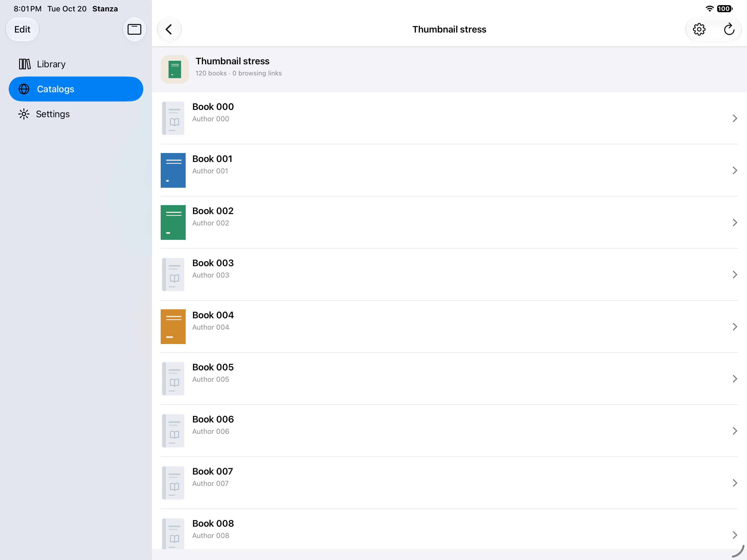Expand Book 001 via its chevron
The image size is (747, 560).
pos(735,170)
